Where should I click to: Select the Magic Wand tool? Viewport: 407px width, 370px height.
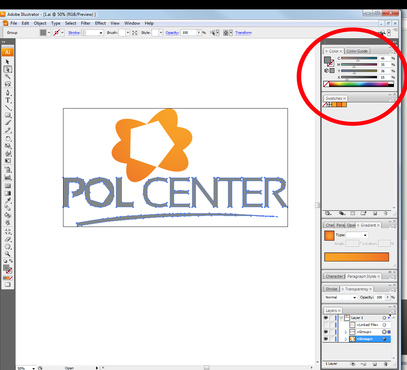click(x=7, y=77)
